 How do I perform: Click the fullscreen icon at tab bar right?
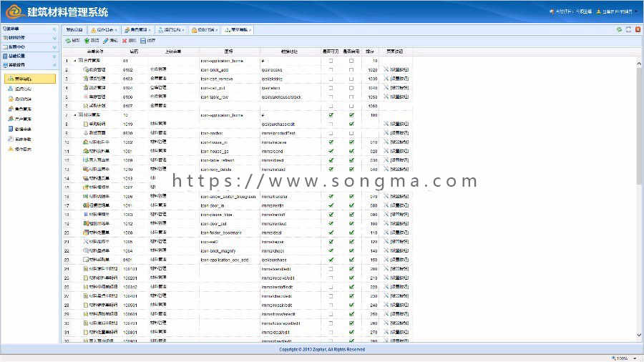click(x=628, y=29)
